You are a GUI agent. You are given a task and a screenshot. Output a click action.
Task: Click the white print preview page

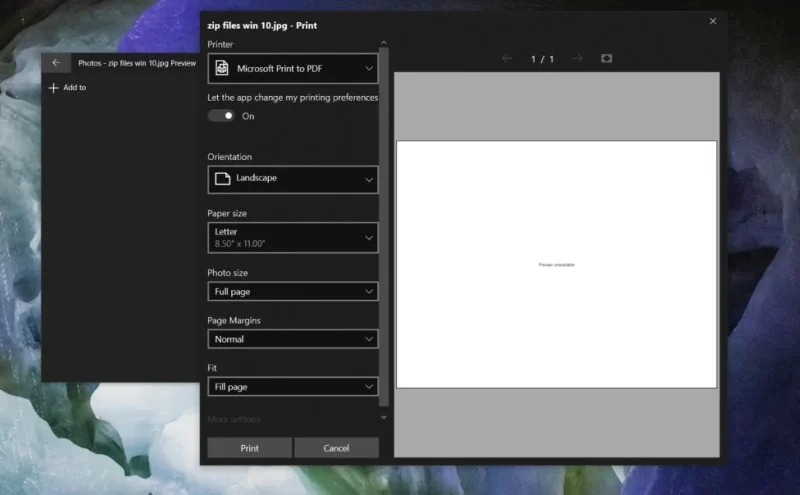(556, 264)
